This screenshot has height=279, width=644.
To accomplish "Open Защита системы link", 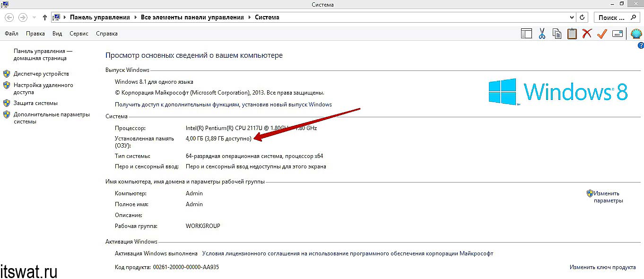I will click(35, 103).
